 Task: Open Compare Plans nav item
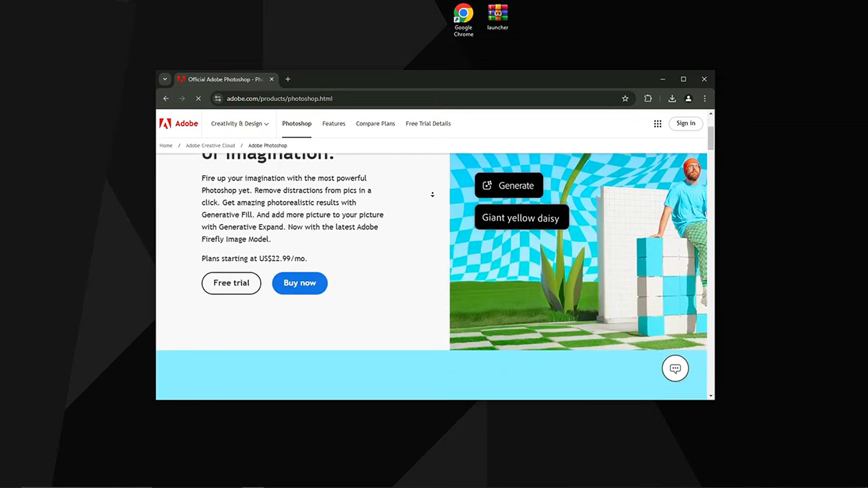click(375, 123)
